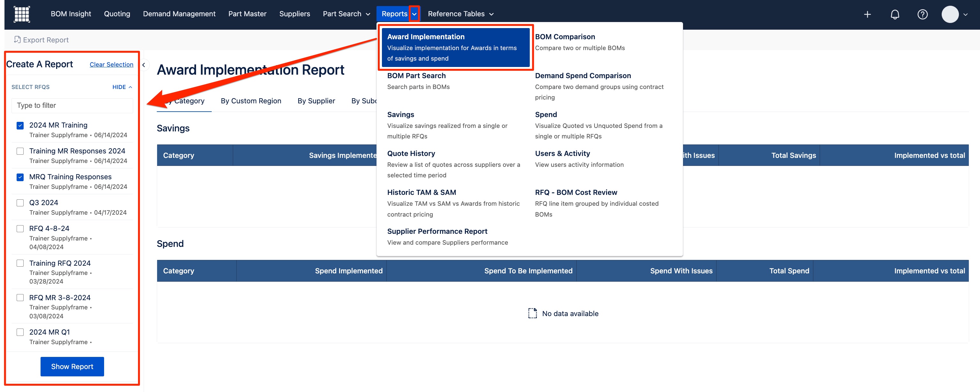This screenshot has width=980, height=392.
Task: Select Historic TAM & SAM report
Action: tap(453, 203)
